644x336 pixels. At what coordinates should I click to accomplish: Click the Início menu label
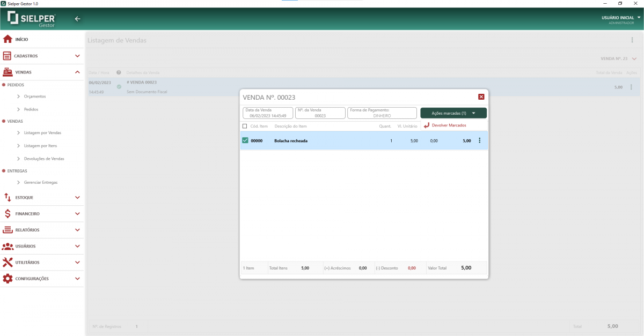(21, 40)
